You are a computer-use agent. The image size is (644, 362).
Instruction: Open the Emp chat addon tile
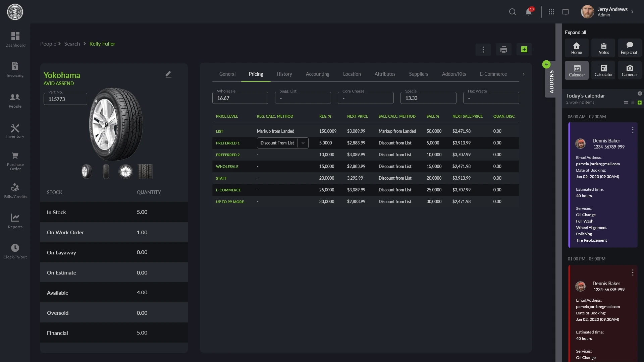pos(629,48)
